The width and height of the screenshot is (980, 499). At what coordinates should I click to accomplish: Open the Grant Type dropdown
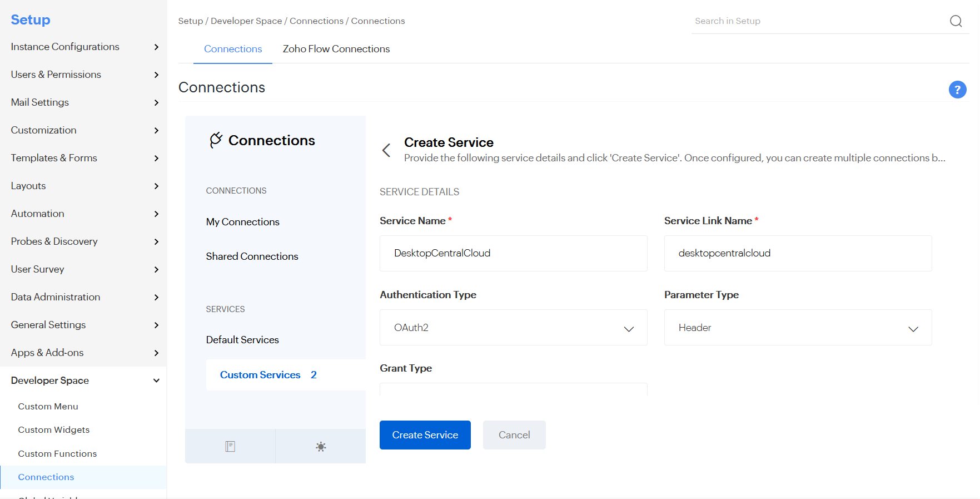click(x=513, y=389)
